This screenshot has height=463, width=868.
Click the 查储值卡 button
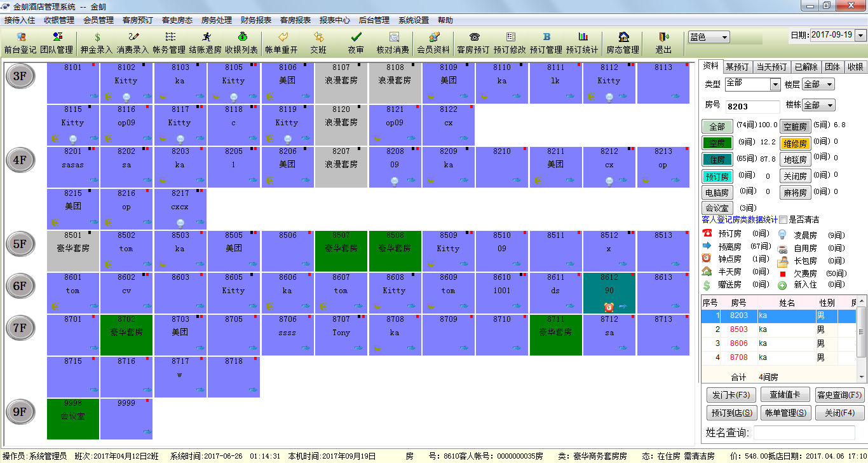pyautogui.click(x=785, y=395)
